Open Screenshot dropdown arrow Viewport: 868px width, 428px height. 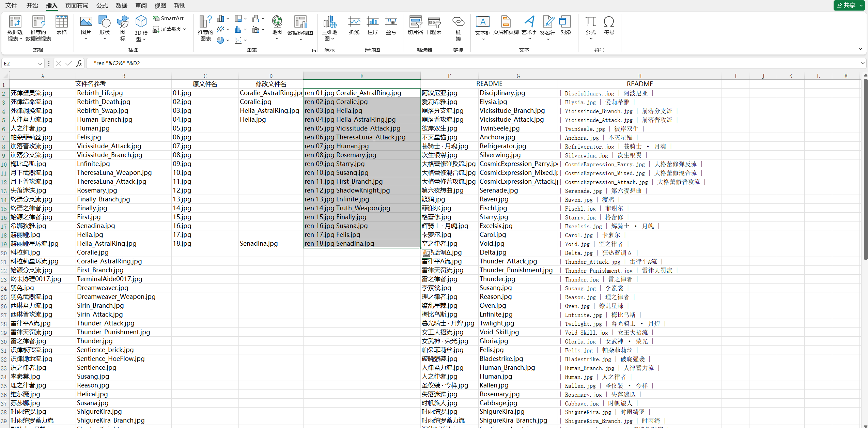(x=185, y=29)
